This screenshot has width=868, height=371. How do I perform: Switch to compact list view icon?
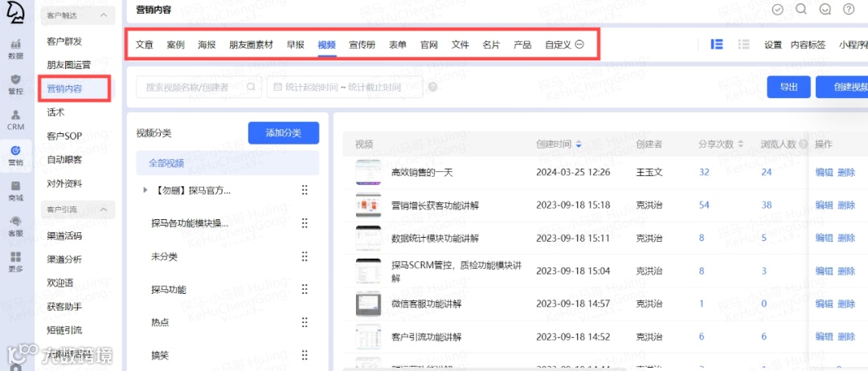click(x=743, y=45)
